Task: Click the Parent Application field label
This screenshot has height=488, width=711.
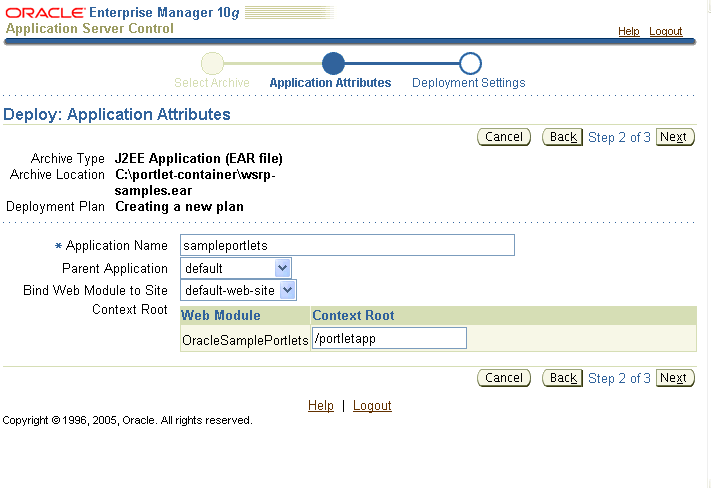Action: tap(115, 268)
